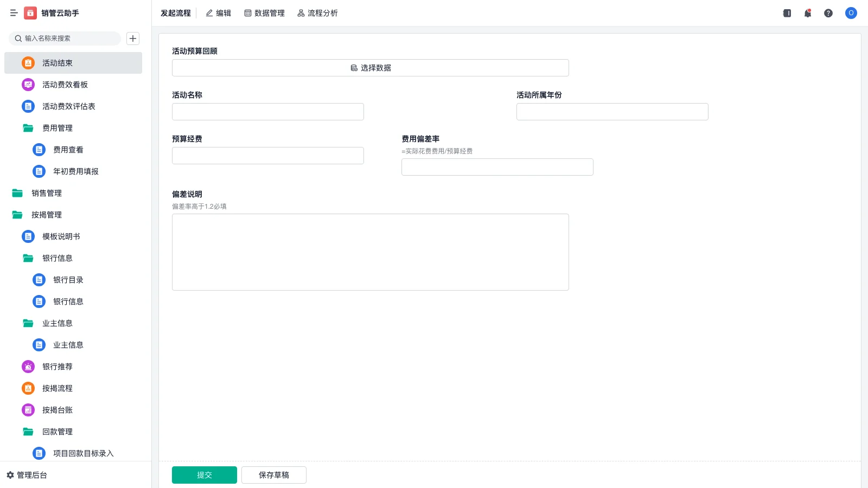Click the plus icon to create a new app
868x488 pixels.
[x=133, y=38]
